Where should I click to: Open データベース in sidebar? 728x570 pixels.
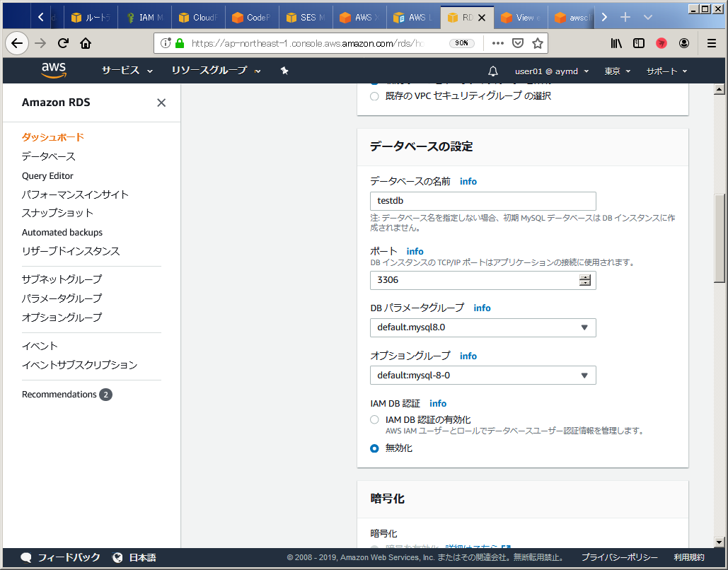tap(48, 156)
